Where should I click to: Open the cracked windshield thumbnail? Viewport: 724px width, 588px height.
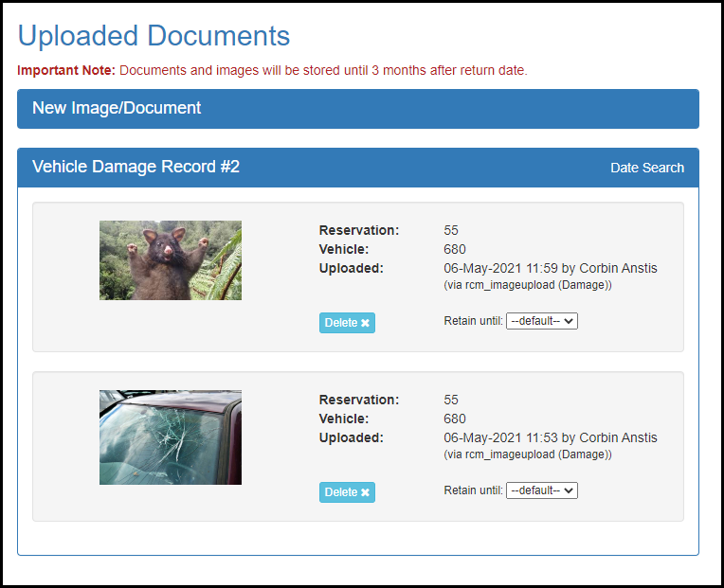[x=171, y=437]
